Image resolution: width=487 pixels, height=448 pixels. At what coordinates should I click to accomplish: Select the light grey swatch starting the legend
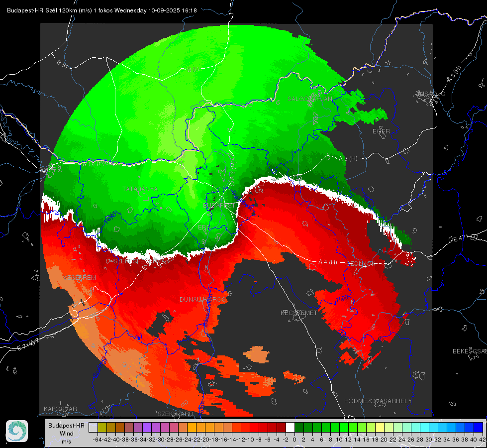tap(93, 427)
